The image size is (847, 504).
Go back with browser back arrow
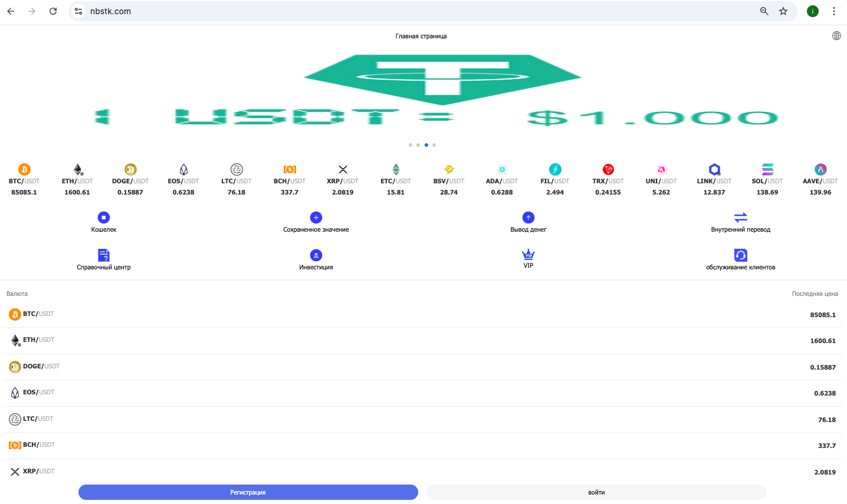tap(11, 11)
